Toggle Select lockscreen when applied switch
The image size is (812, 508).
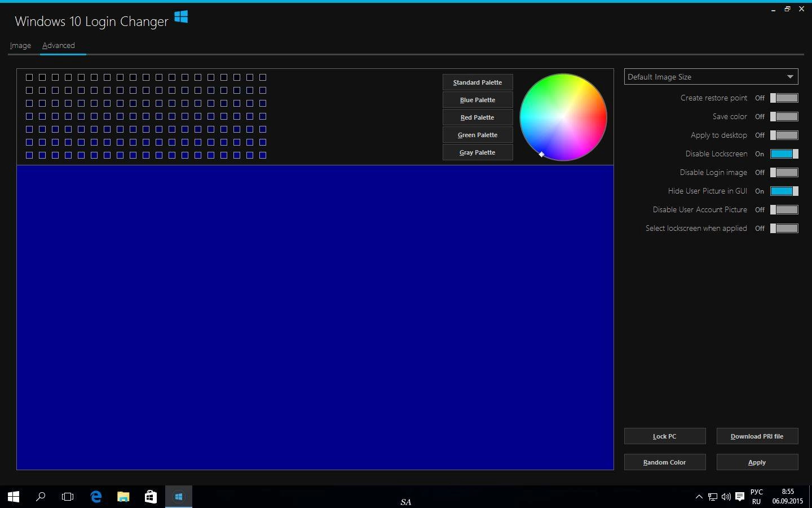(x=784, y=228)
